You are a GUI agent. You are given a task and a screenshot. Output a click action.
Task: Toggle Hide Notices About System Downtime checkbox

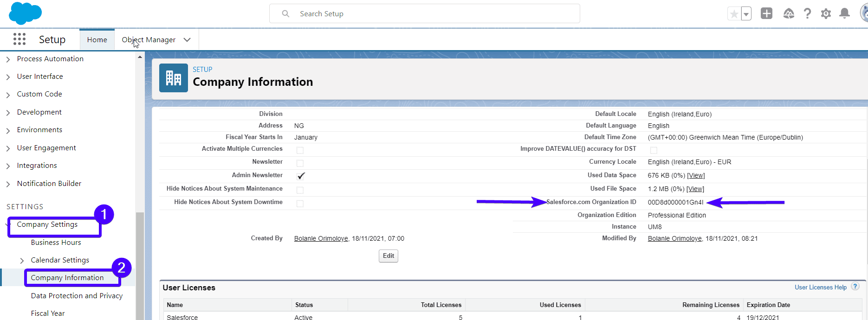pyautogui.click(x=300, y=203)
